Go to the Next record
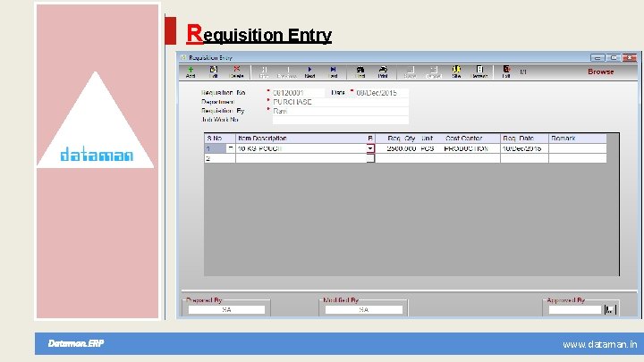Viewport: 644px width, 362px height. pyautogui.click(x=309, y=72)
